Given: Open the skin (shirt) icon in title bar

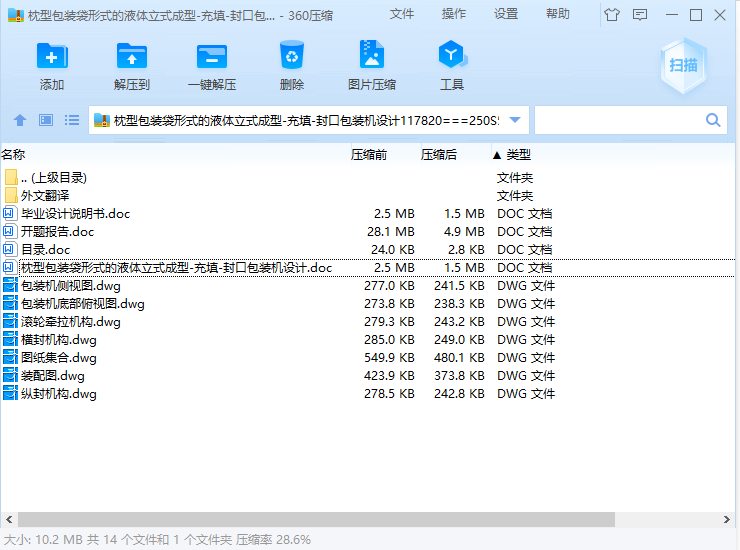Looking at the screenshot, I should (612, 15).
